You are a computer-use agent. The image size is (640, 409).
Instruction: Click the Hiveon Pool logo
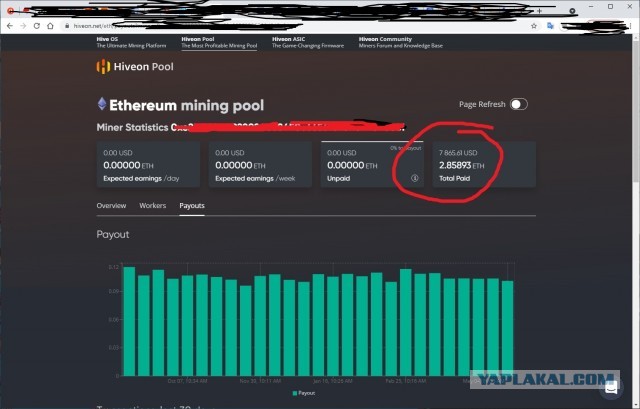pyautogui.click(x=135, y=67)
